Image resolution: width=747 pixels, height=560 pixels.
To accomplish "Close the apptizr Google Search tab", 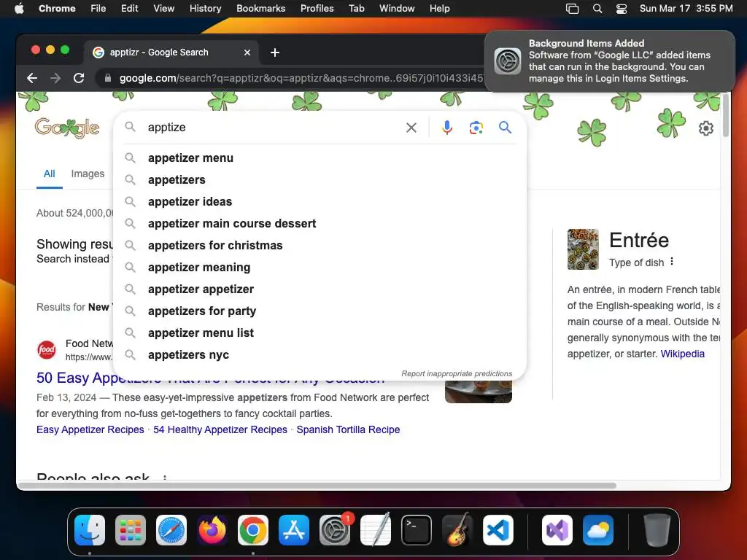I will click(247, 52).
